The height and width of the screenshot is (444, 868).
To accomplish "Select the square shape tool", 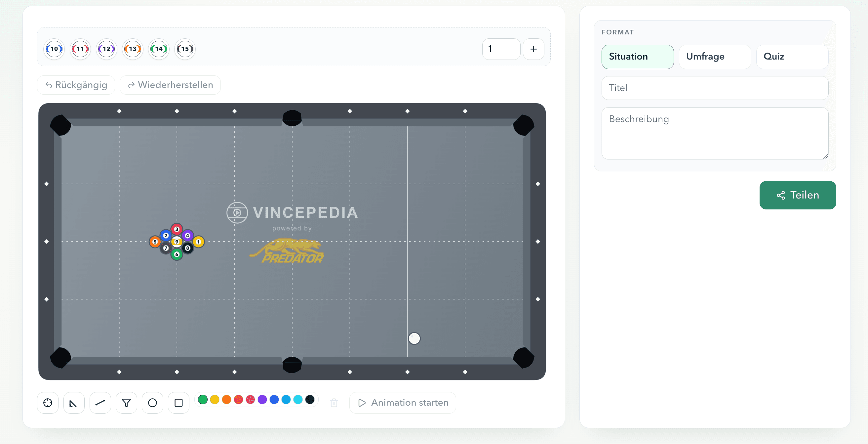I will 178,403.
